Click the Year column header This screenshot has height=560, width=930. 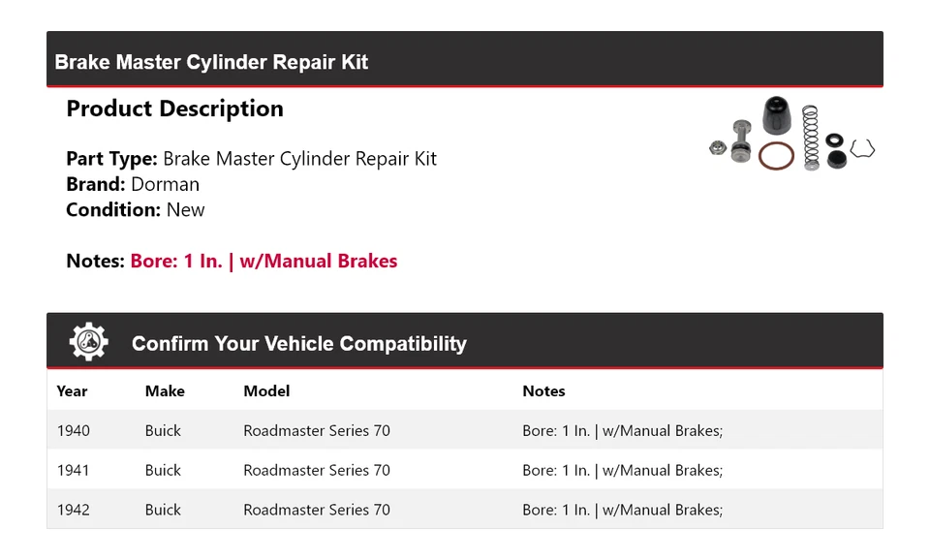[x=72, y=390]
